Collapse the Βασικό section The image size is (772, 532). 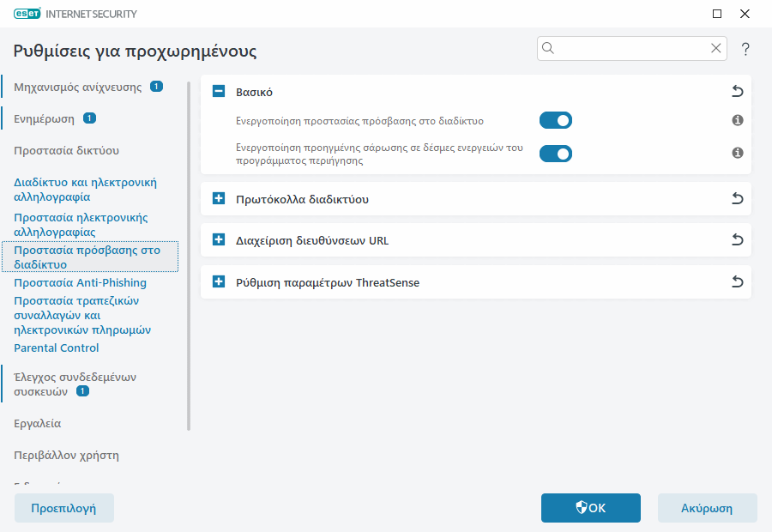click(218, 92)
